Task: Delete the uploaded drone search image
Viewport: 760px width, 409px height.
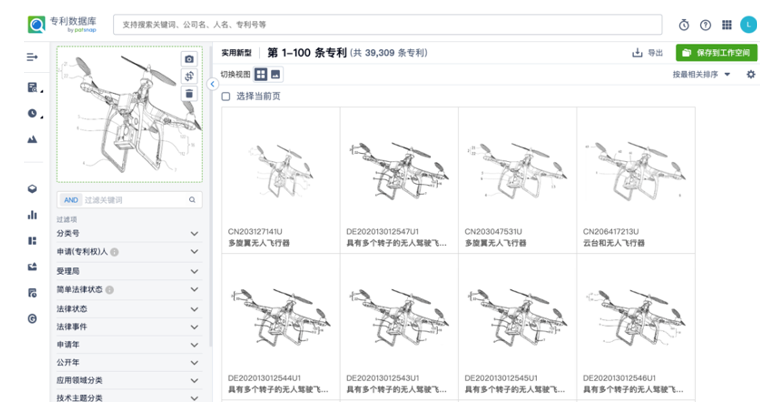Action: point(189,94)
